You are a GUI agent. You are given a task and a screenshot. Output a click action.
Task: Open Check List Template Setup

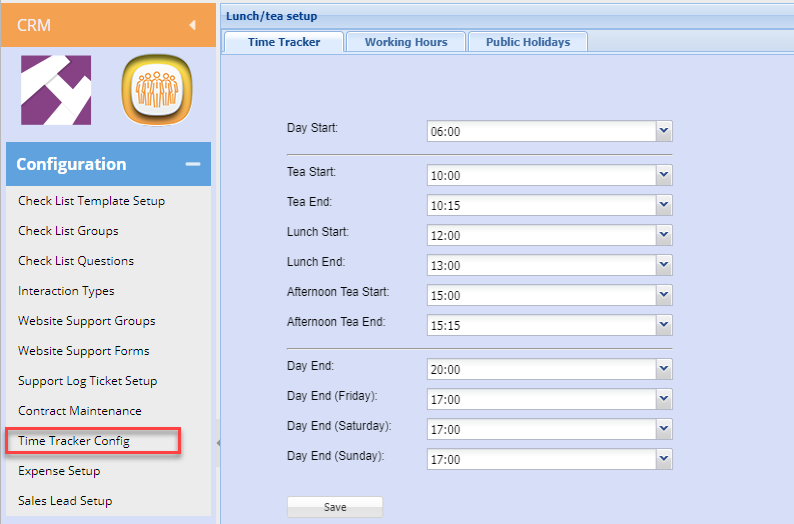coord(92,200)
